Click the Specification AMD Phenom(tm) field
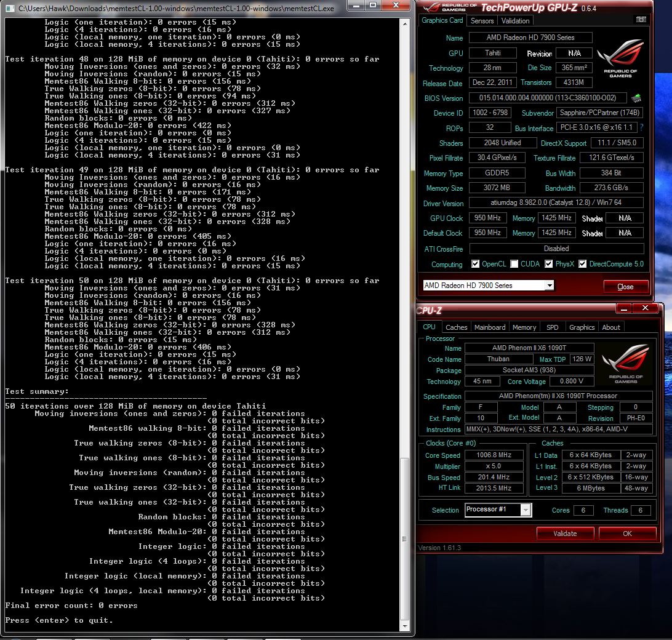 point(558,396)
